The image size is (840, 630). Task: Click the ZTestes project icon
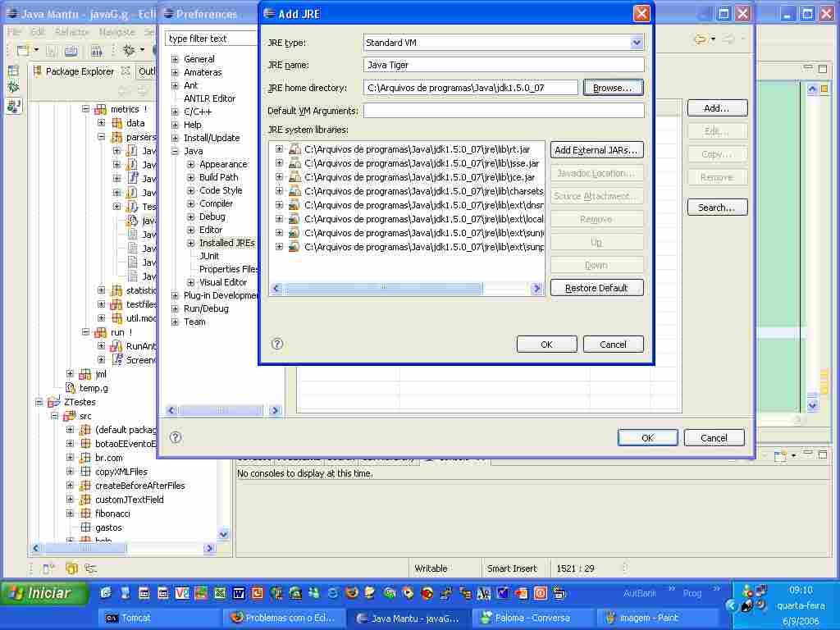tap(55, 402)
